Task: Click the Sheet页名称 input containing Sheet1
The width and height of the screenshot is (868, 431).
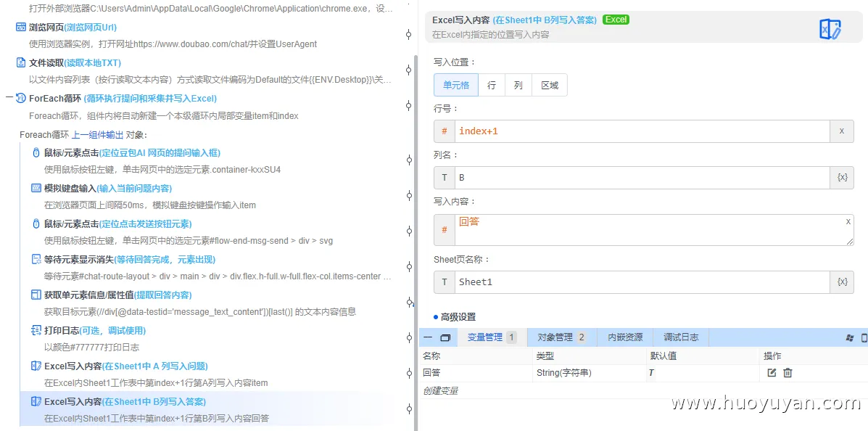Action: coord(642,282)
